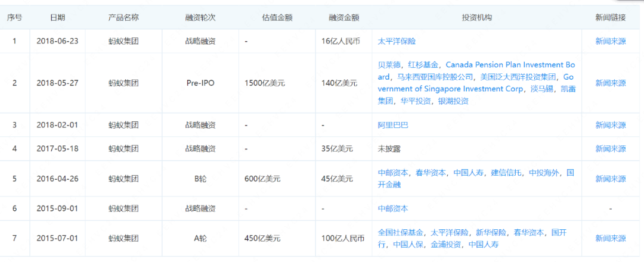This screenshot has height=262, width=644.
Task: Open the 全国社保基金 investor link
Action: (x=401, y=232)
